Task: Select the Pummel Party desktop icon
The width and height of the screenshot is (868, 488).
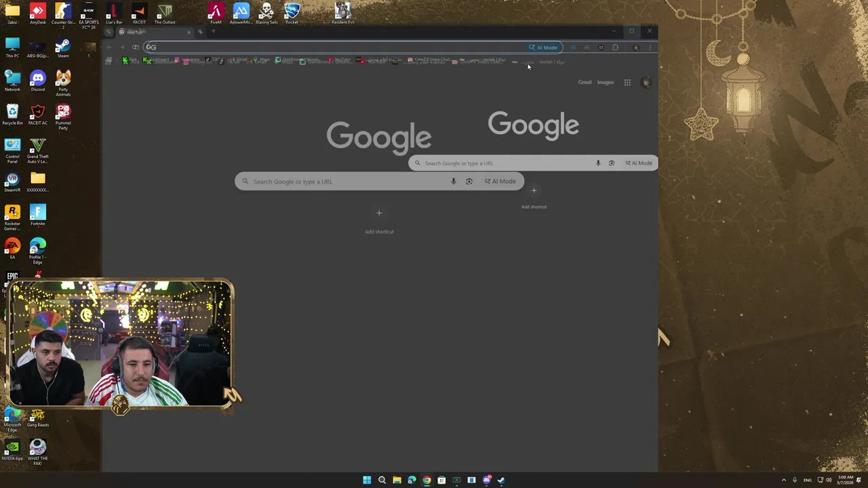Action: coord(63,117)
